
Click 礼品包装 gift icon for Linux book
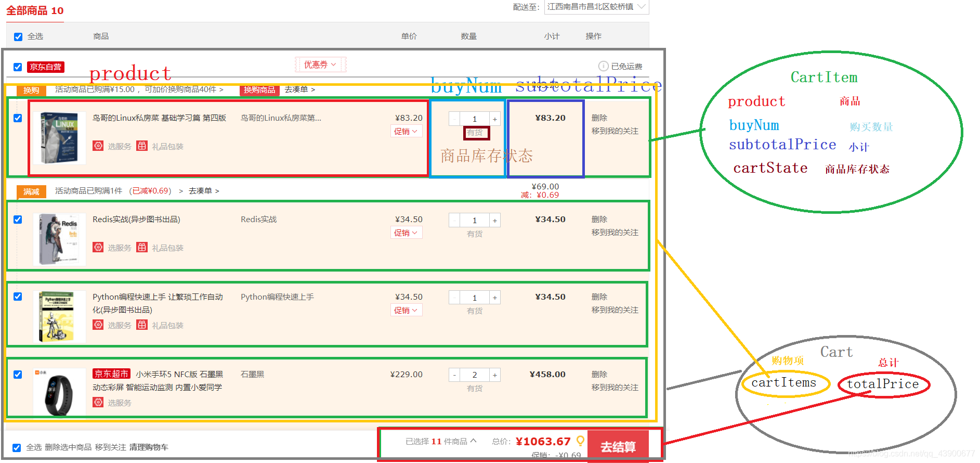click(142, 146)
